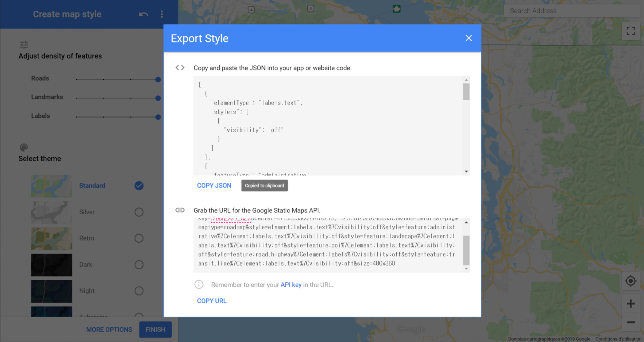Adjust the Roads density slider
The image size is (644, 342).
(x=118, y=79)
